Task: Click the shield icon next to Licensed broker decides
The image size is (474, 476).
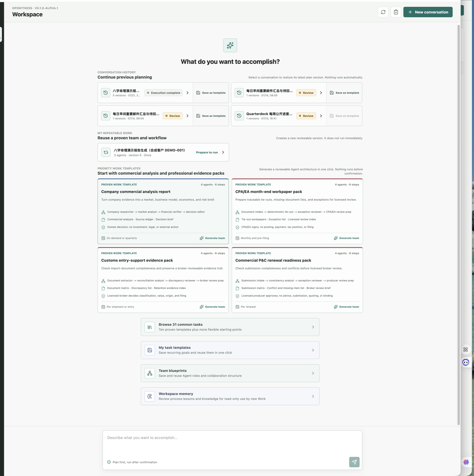Action: tap(103, 296)
